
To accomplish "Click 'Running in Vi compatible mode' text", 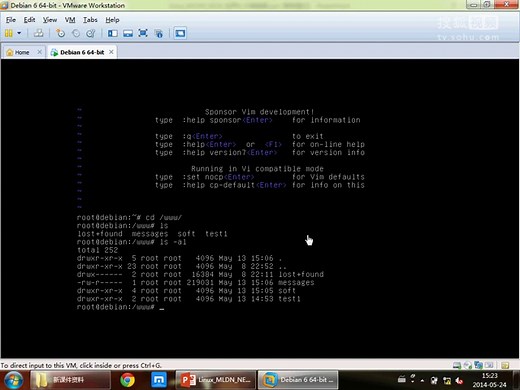I will click(257, 169).
